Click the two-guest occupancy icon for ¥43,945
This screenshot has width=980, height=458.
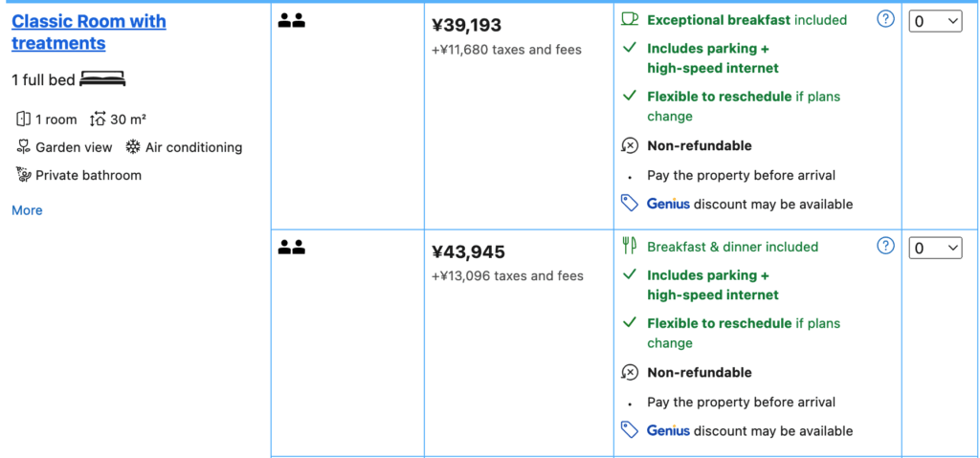click(291, 247)
